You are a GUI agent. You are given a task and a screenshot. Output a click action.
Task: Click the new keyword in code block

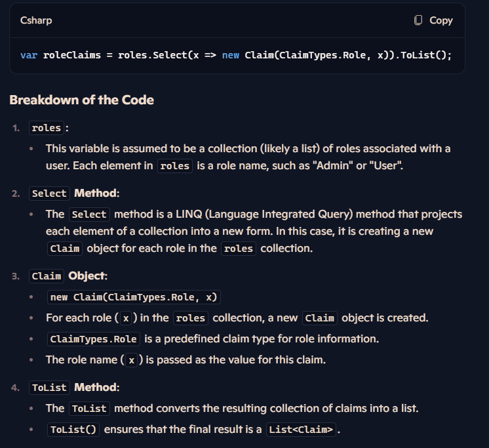tap(231, 55)
